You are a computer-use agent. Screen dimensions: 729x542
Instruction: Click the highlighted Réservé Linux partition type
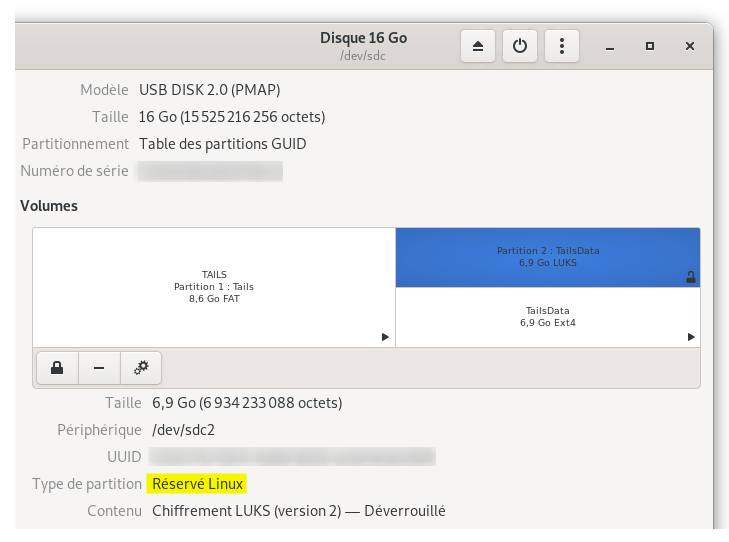[197, 484]
